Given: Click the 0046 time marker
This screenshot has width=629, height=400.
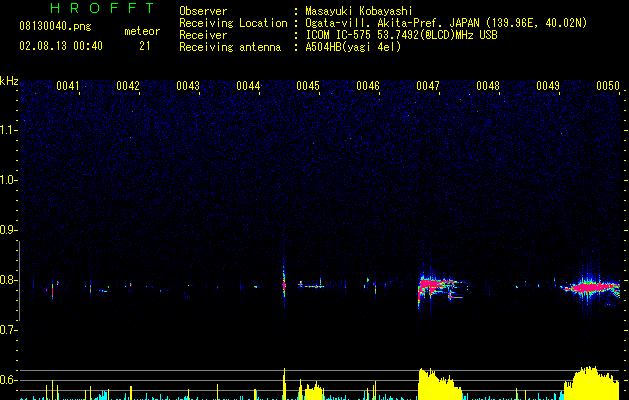Looking at the screenshot, I should coord(368,86).
